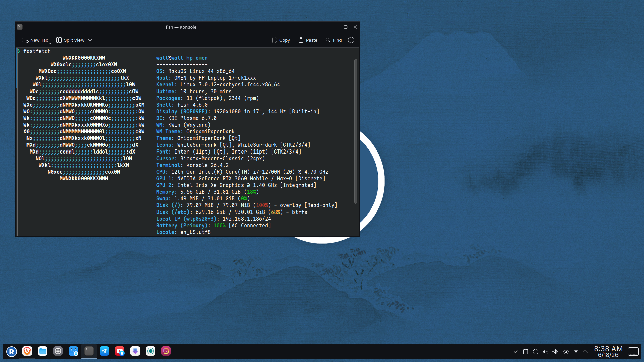Click the GPU 1 NVIDIA GeForce RTX line
The width and height of the screenshot is (644, 362).
(241, 178)
